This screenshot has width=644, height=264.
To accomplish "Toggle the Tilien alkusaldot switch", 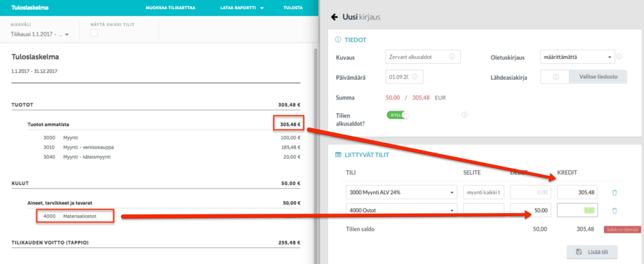I will [398, 115].
